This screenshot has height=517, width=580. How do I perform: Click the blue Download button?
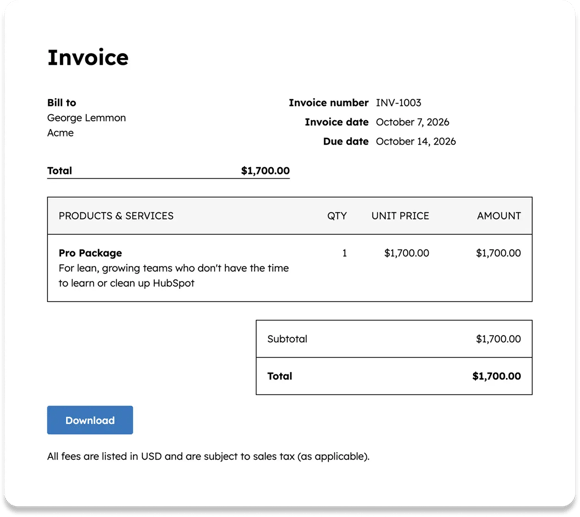(90, 420)
